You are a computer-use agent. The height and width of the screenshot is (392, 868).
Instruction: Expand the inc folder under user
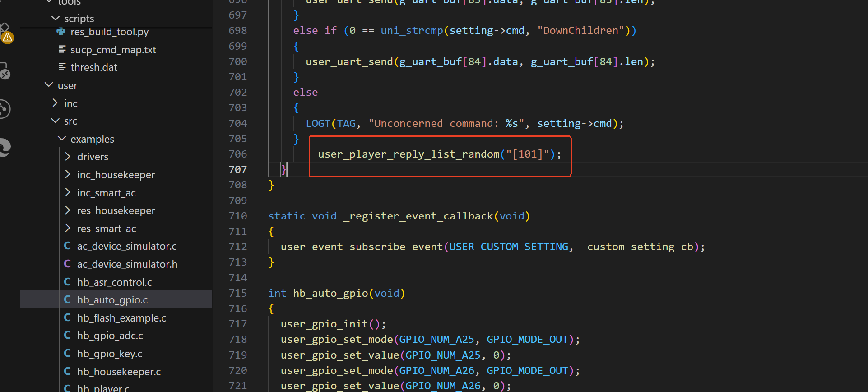click(x=55, y=103)
